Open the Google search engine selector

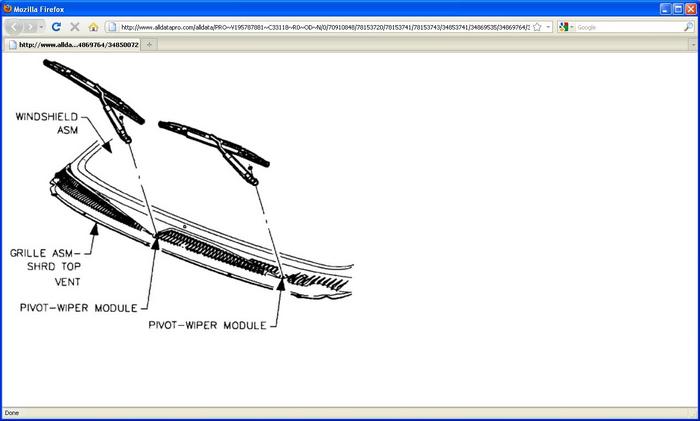point(566,27)
